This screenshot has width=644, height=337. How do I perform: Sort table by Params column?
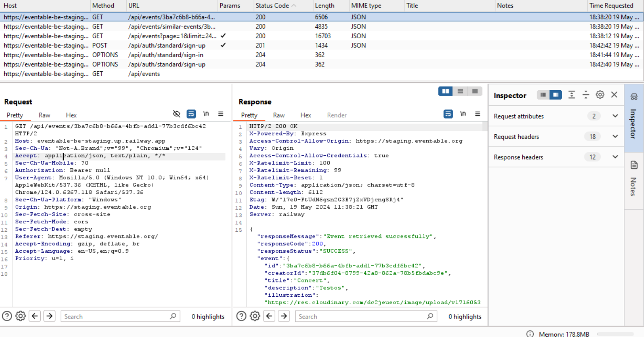coord(235,5)
